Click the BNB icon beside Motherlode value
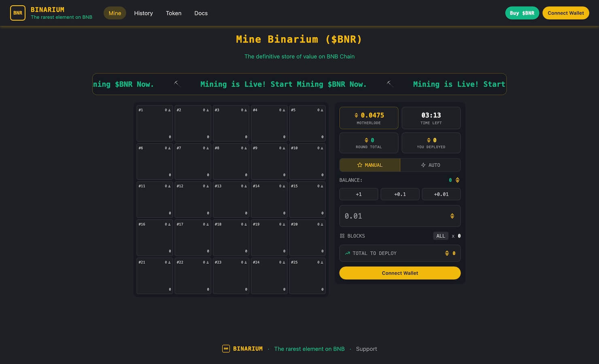Image resolution: width=599 pixels, height=364 pixels. tap(356, 115)
